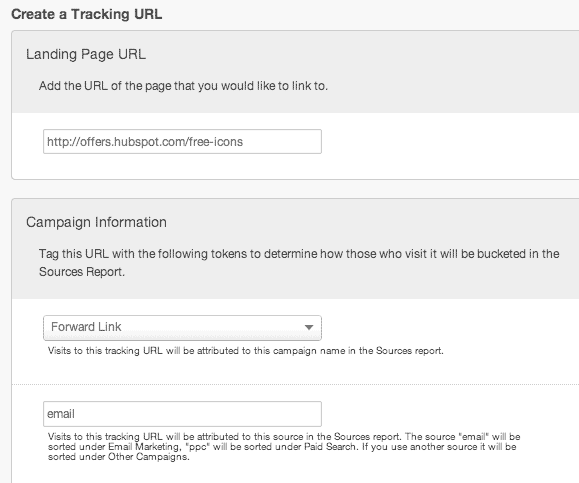Image resolution: width=579 pixels, height=483 pixels.
Task: Focus the email source input field
Action: (182, 414)
